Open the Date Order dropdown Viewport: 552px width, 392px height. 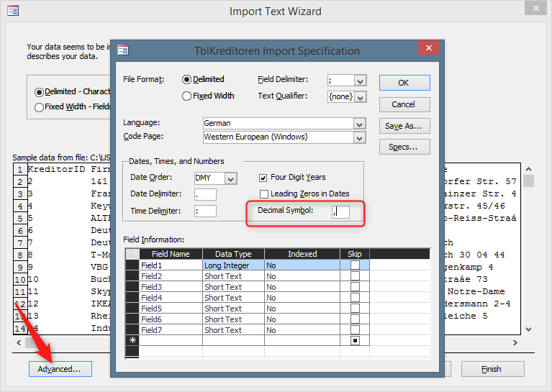[230, 178]
